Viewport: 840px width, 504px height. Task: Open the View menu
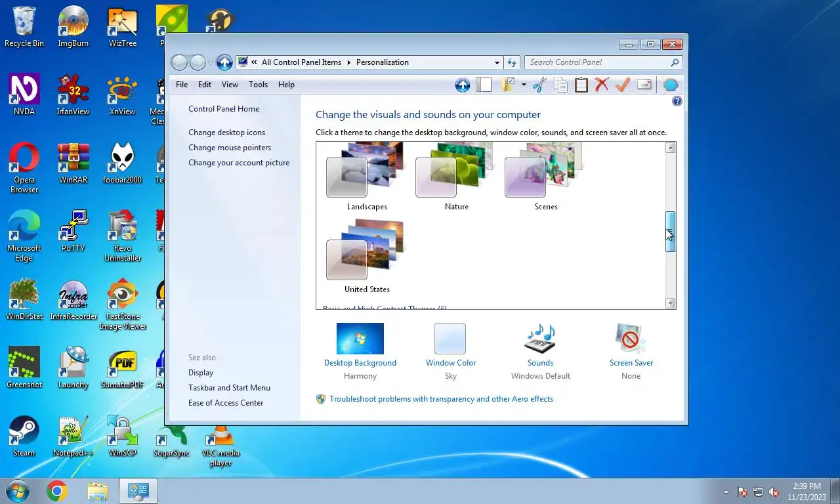[230, 85]
